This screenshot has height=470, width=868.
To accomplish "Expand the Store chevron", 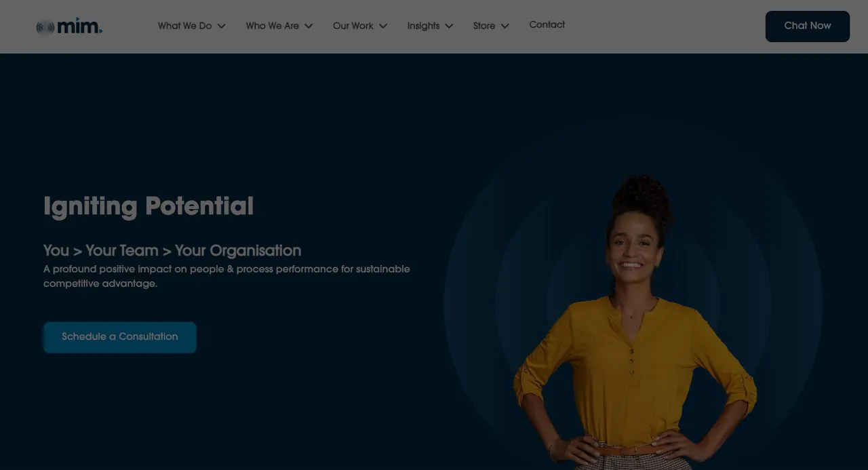I will click(505, 26).
